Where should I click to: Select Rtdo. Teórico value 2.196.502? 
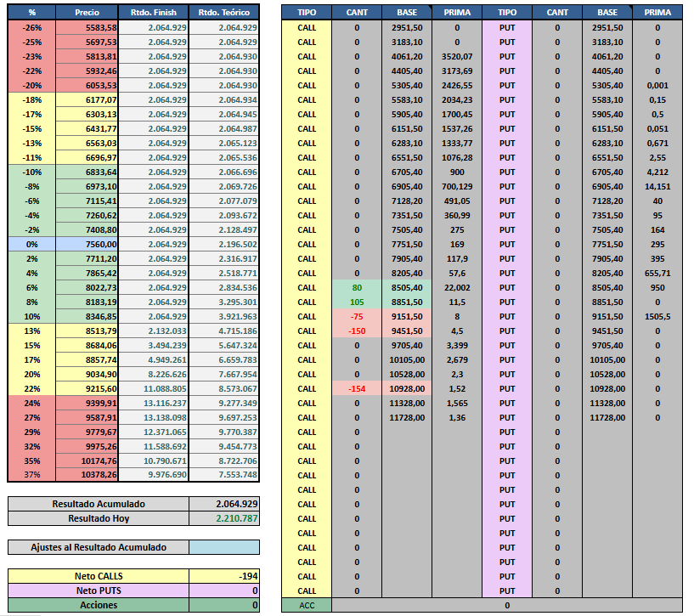tap(224, 245)
